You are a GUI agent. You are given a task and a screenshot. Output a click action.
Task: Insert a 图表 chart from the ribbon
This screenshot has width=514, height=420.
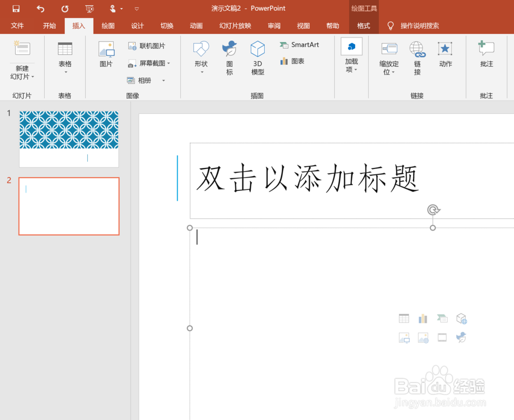coord(292,61)
